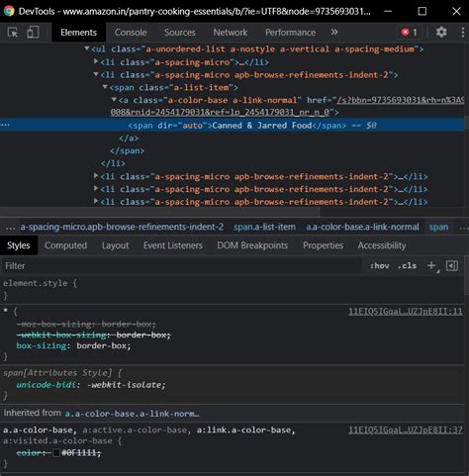
Task: Click the a:visited.a-color-base selector text
Action: pyautogui.click(x=58, y=440)
